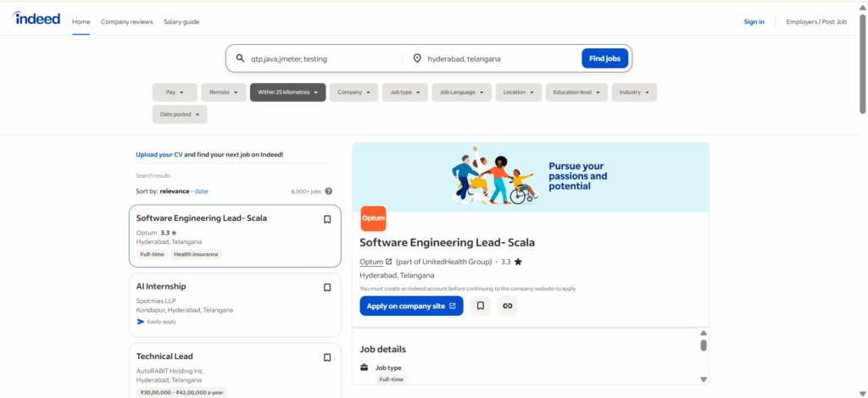Open the Technical Lead job title
868x398 pixels.
coord(164,357)
